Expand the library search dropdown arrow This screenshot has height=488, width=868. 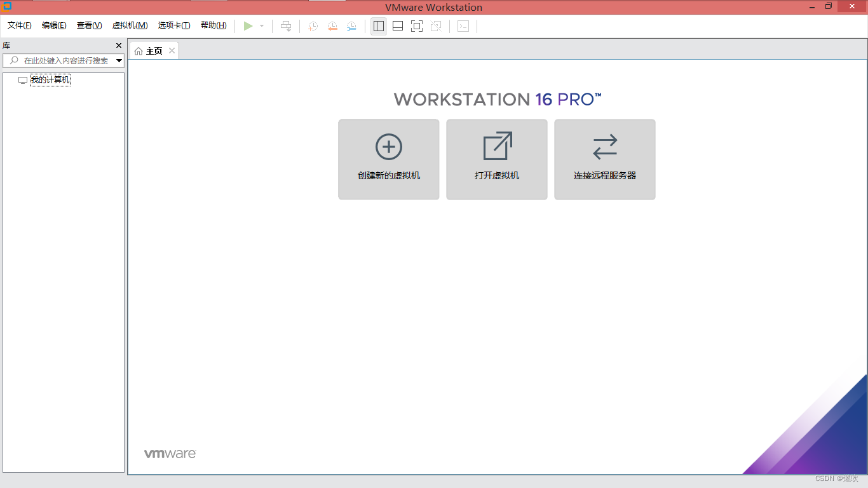point(119,61)
